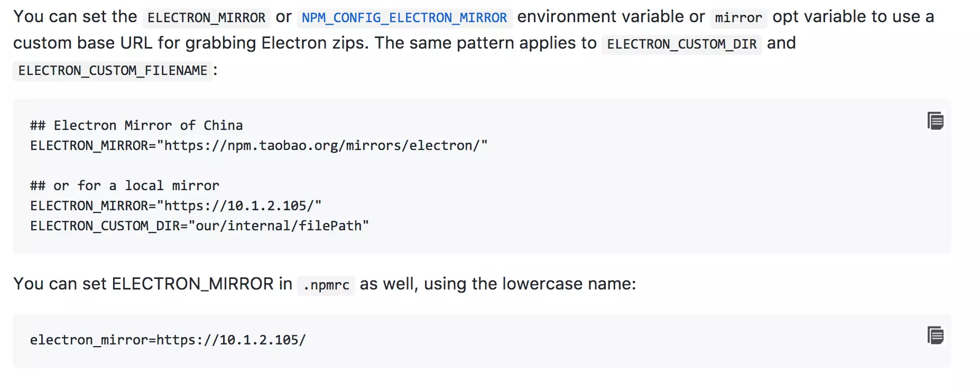The image size is (980, 392).
Task: Click the ELECTRON_MIRROR="https://10.1.2.105/" line
Action: (x=176, y=206)
